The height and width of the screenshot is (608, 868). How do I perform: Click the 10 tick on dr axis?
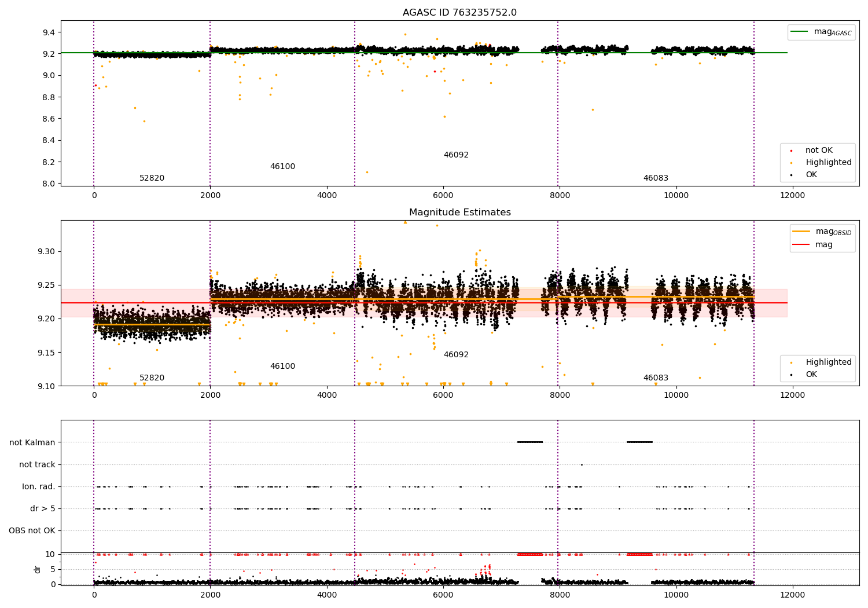point(50,555)
